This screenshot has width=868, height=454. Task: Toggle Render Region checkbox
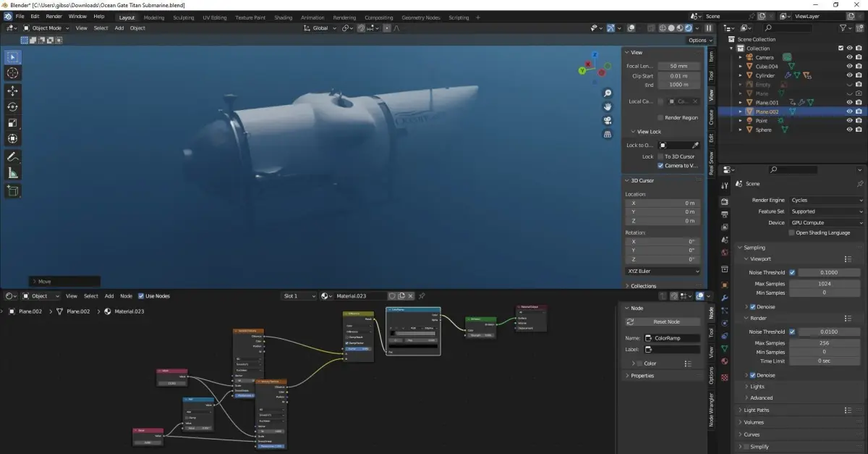(660, 117)
